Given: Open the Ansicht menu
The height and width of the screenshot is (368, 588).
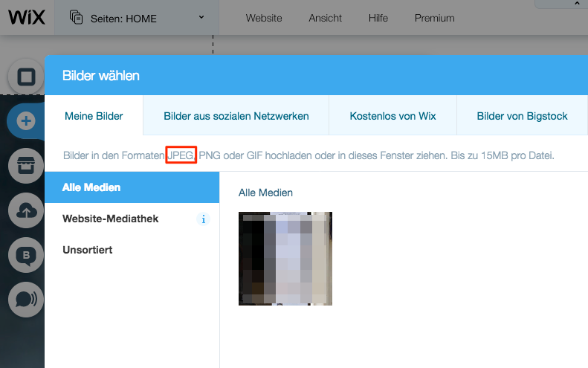Looking at the screenshot, I should [x=326, y=18].
